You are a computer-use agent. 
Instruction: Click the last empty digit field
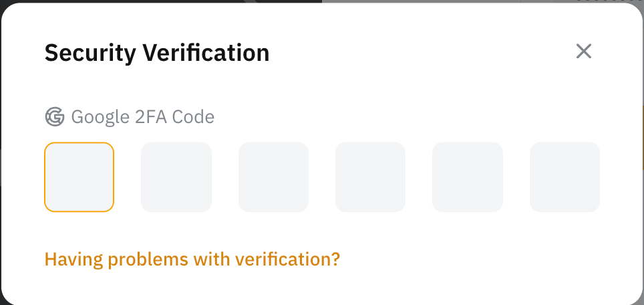coord(565,177)
